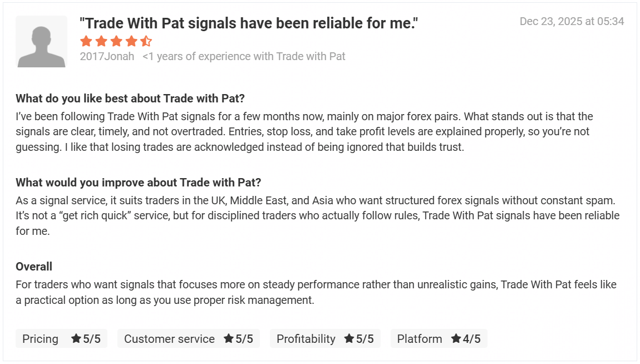Click the first star in the rating

[86, 41]
